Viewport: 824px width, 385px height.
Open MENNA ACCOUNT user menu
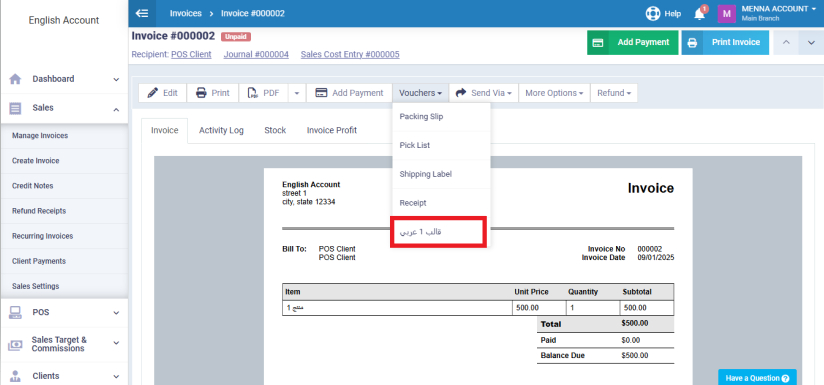(779, 13)
